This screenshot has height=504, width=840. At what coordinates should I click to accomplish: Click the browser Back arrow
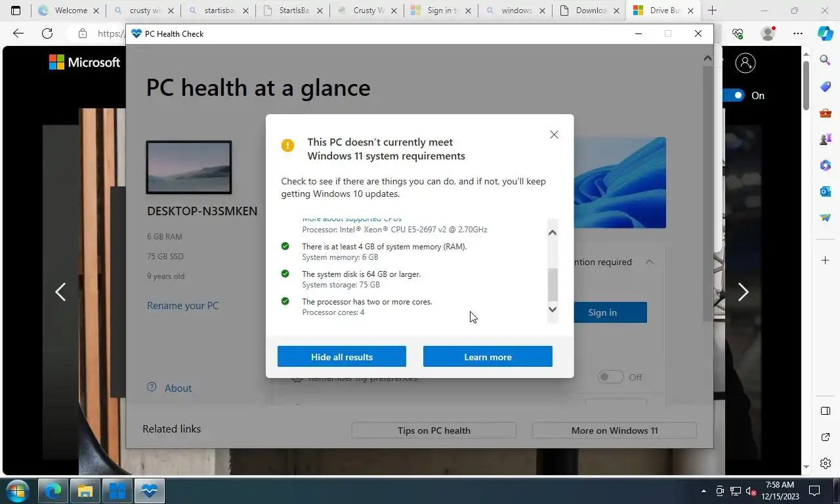point(18,33)
